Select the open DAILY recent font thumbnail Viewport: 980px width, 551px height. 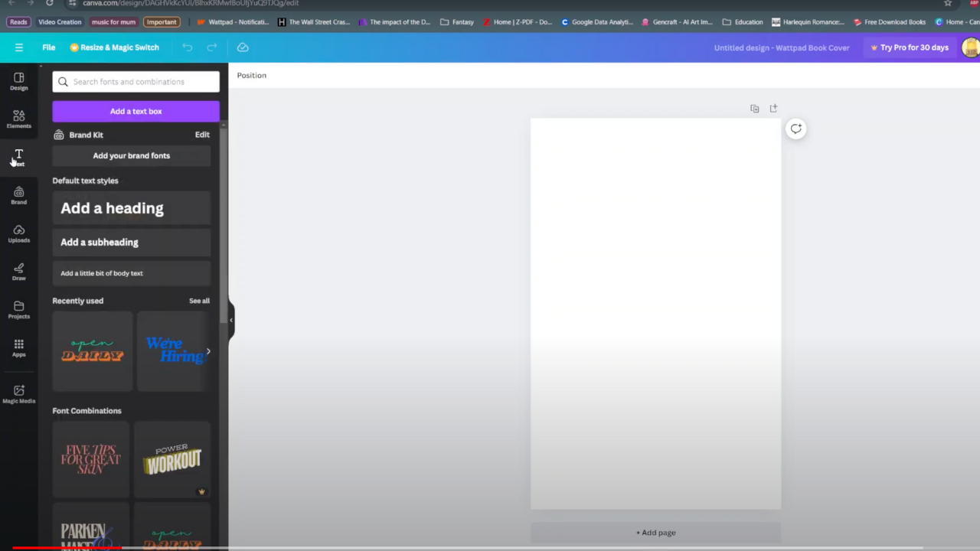click(93, 351)
